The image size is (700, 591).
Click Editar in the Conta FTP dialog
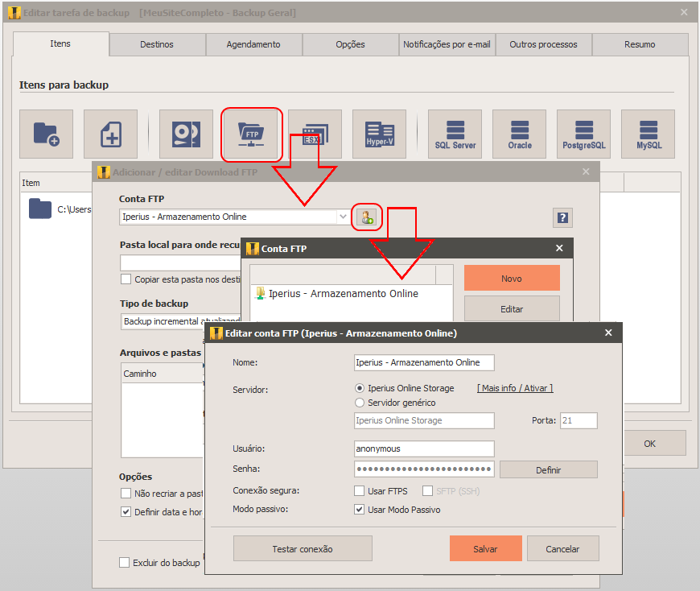[x=512, y=308]
